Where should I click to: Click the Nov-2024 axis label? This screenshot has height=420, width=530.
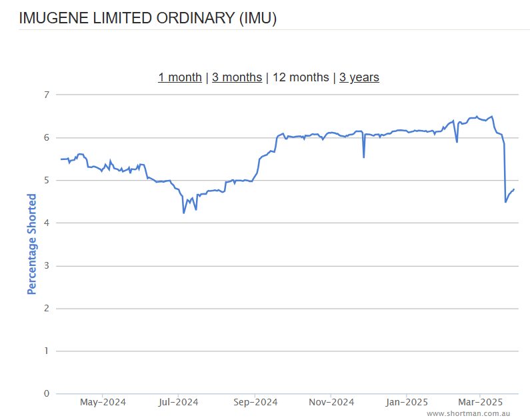pyautogui.click(x=331, y=402)
